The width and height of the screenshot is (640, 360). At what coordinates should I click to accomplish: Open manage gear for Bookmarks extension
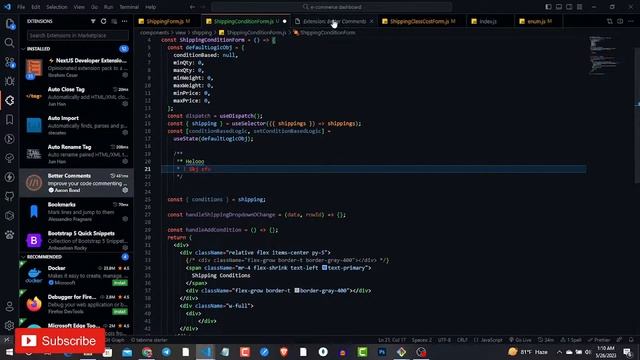pyautogui.click(x=125, y=219)
